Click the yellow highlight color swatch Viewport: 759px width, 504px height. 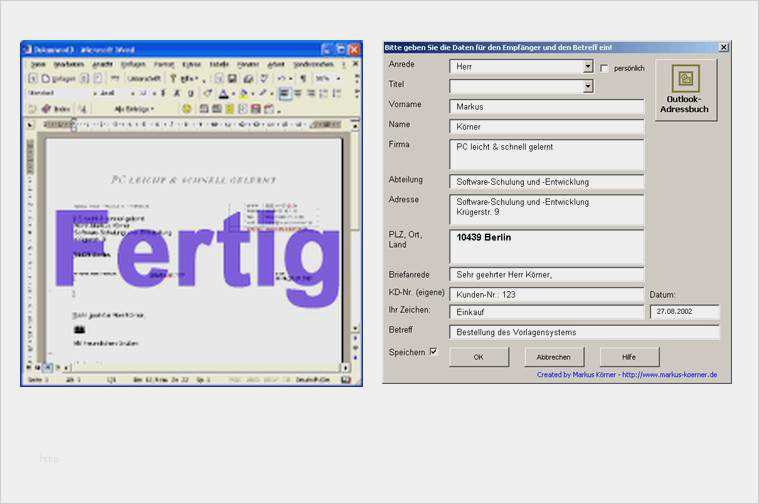pyautogui.click(x=243, y=93)
